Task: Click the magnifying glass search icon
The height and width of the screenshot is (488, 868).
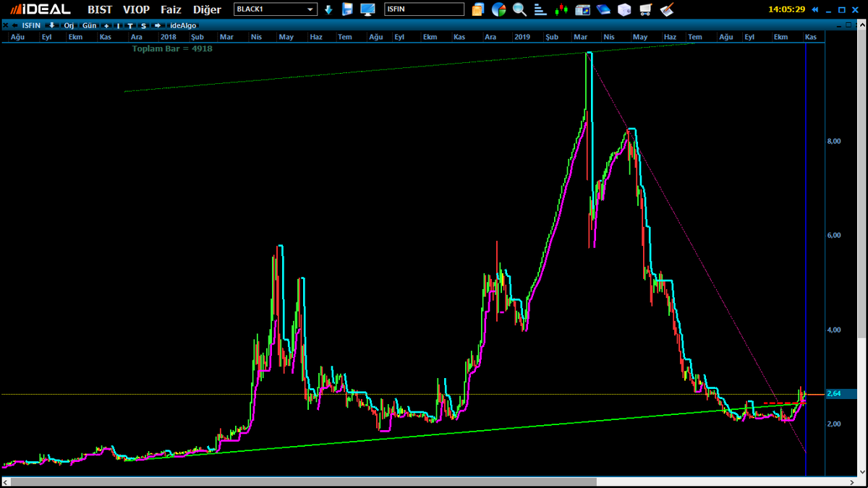Action: pos(519,9)
